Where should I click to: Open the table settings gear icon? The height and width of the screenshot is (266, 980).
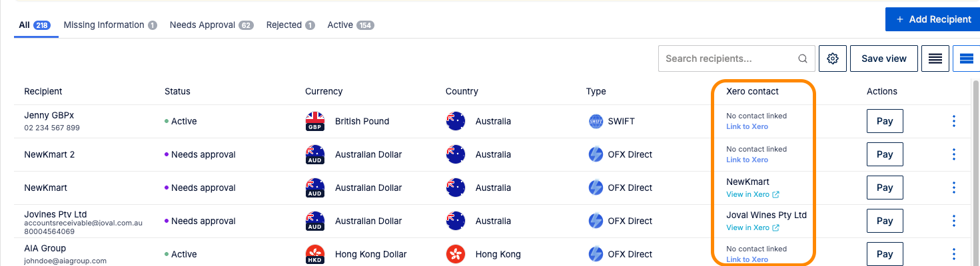(x=832, y=59)
